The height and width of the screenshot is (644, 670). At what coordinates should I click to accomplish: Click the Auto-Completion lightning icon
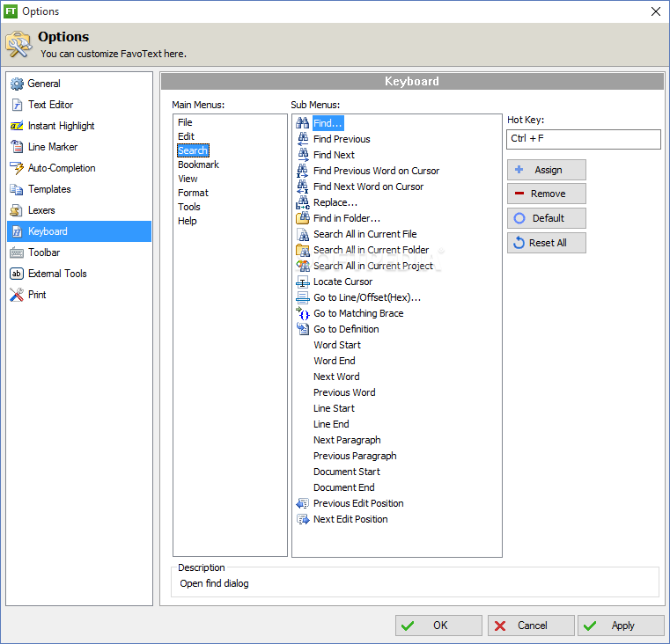(x=17, y=168)
